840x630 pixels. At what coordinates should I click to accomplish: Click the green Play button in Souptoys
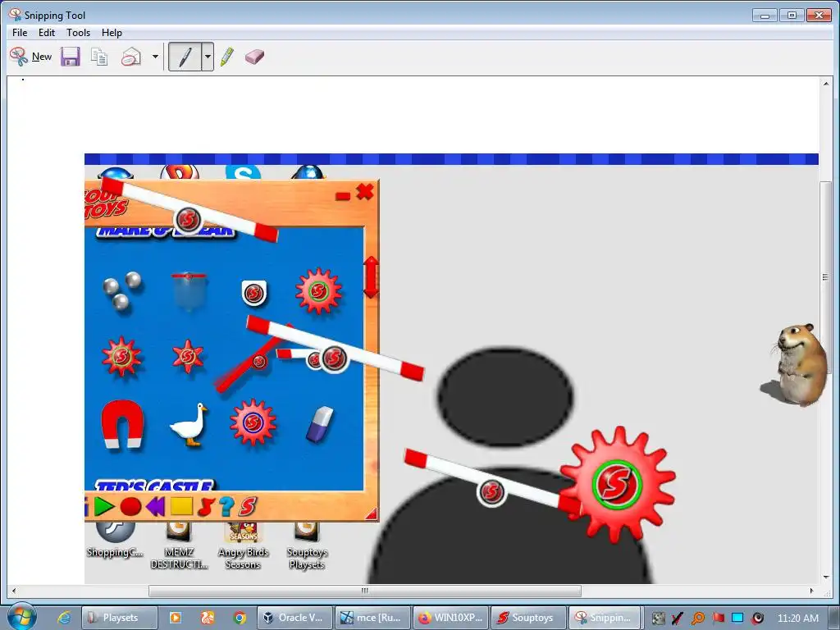(104, 506)
